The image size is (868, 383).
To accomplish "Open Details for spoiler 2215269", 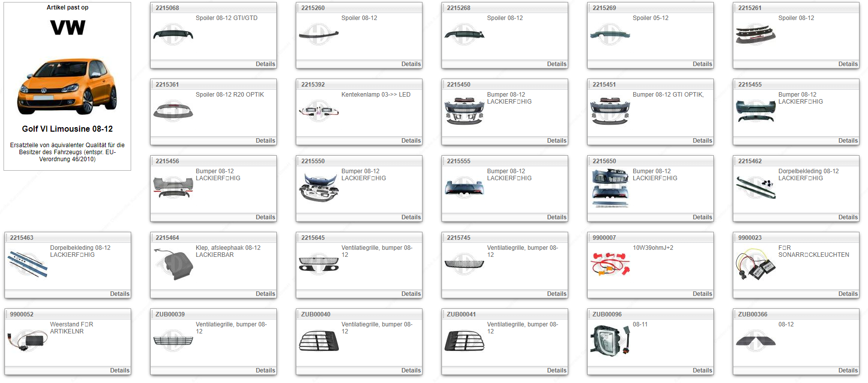I will click(x=702, y=64).
